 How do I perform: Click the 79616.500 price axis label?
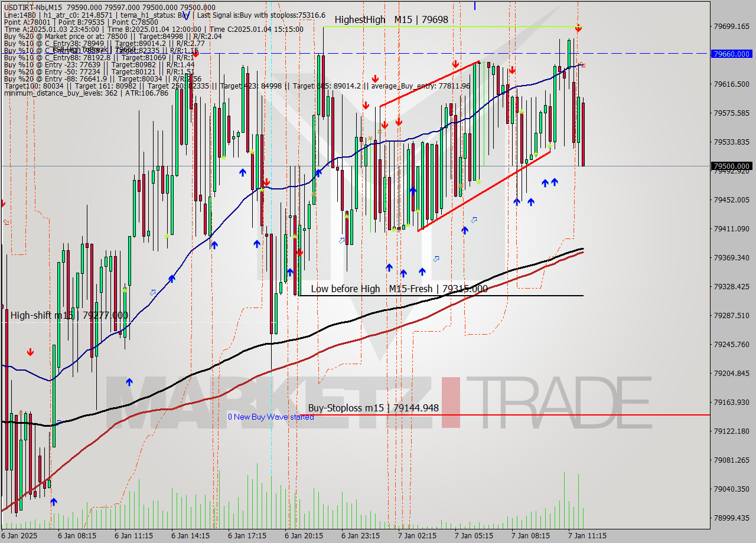pos(732,84)
